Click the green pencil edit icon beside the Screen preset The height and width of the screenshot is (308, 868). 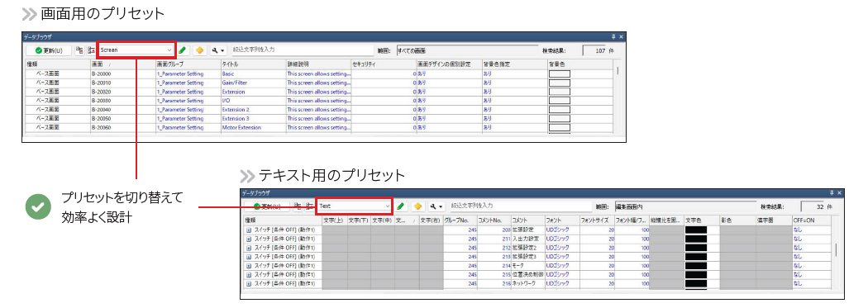[184, 50]
